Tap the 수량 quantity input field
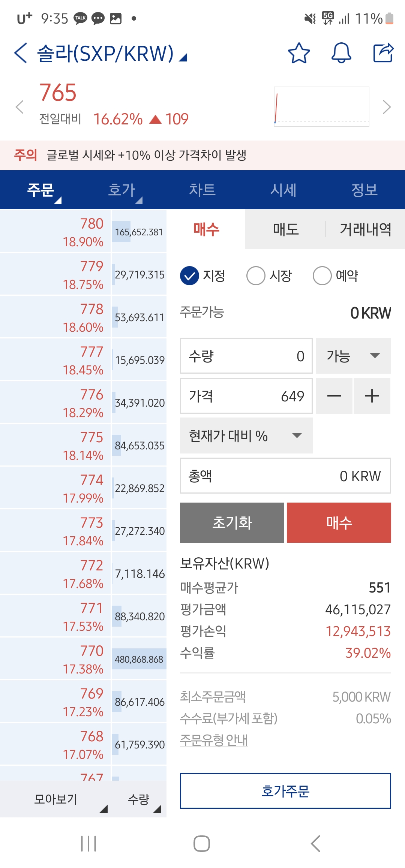Image resolution: width=405 pixels, height=868 pixels. [246, 356]
